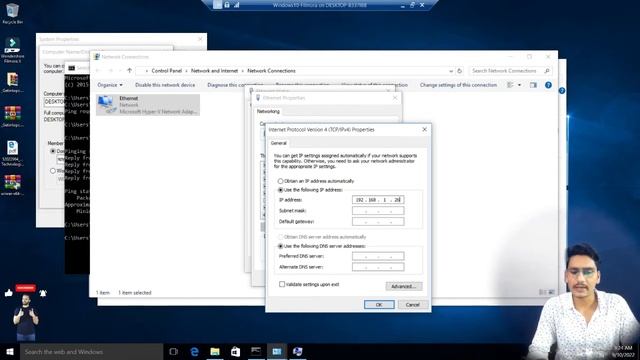Switch to the Networking tab in Ethernet Properties
Viewport: 640px width, 360px height.
(x=268, y=111)
